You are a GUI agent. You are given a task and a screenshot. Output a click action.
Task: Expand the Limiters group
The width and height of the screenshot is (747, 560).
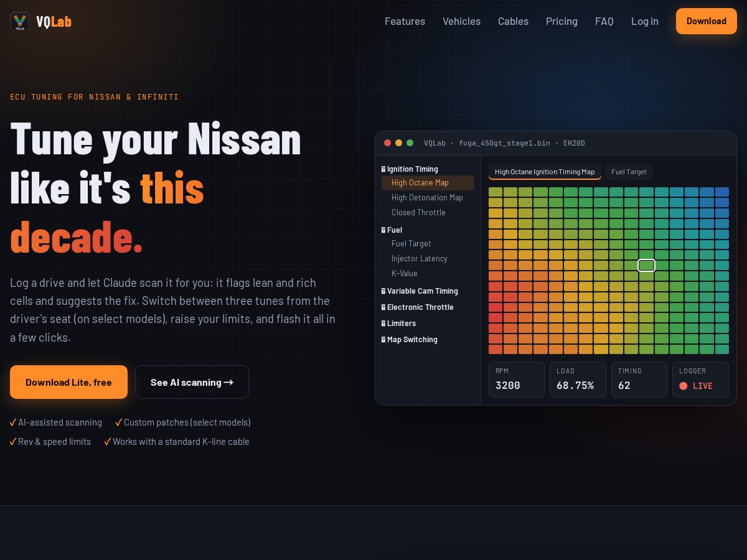coord(398,324)
